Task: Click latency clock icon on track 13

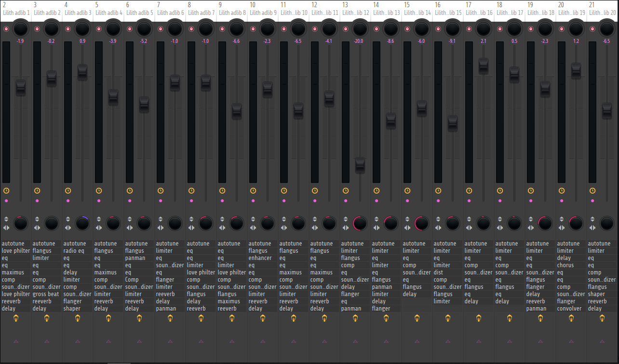Action: [x=346, y=191]
